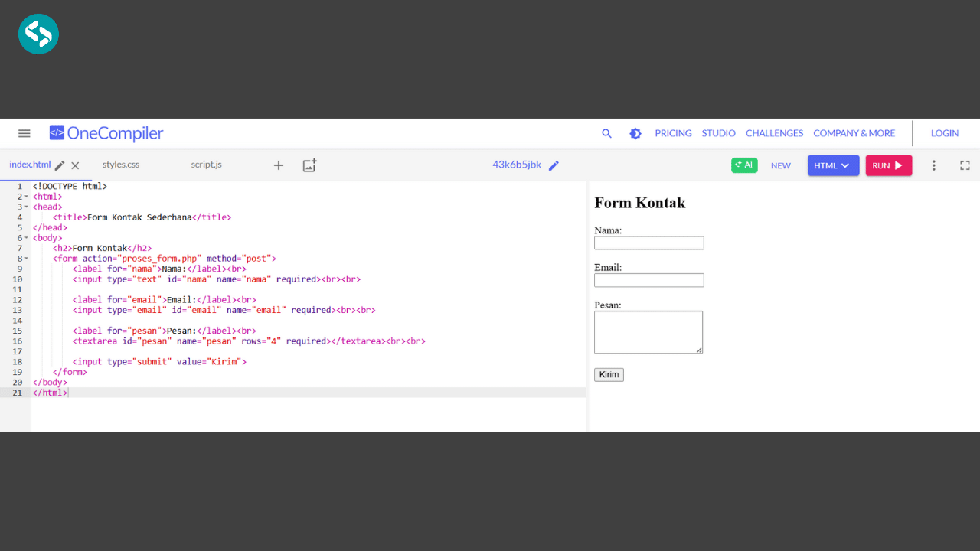
Task: Collapse the html tag fold arrow
Action: click(26, 197)
